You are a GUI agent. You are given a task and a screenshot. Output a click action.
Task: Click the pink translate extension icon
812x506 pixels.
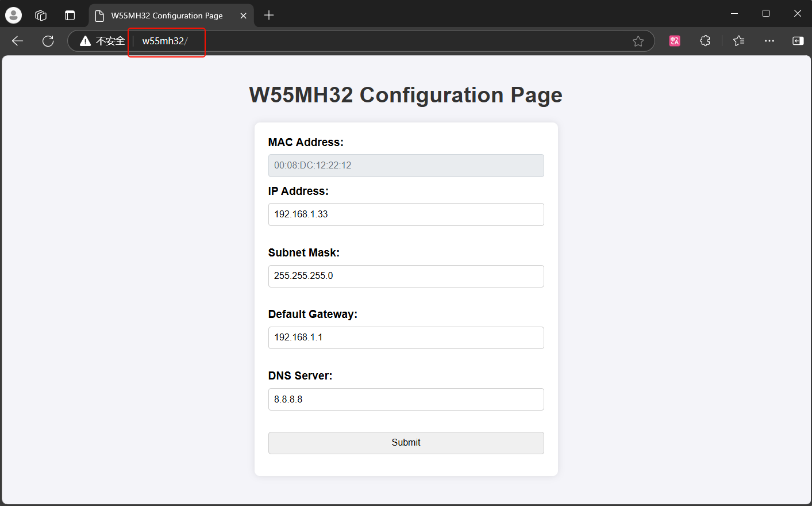[675, 41]
